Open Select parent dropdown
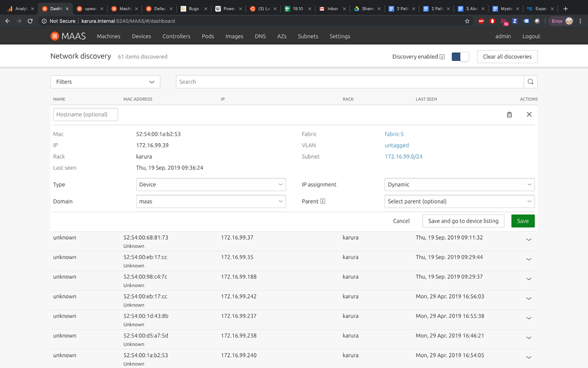This screenshot has height=368, width=588. pos(459,201)
